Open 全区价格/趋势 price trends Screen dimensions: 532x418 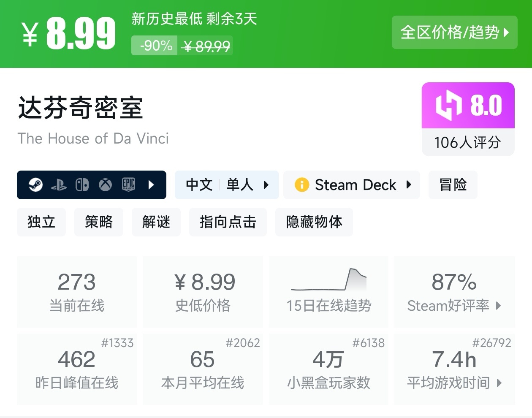pos(454,33)
